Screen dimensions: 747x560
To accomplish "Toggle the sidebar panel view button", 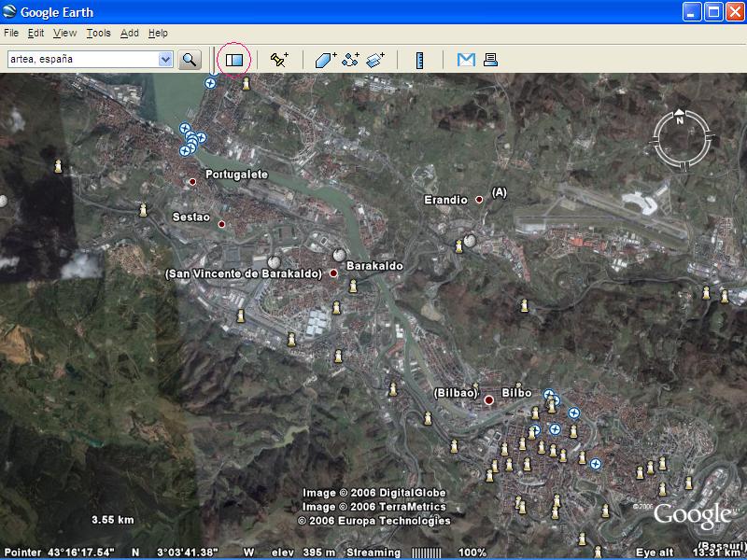I will click(234, 60).
